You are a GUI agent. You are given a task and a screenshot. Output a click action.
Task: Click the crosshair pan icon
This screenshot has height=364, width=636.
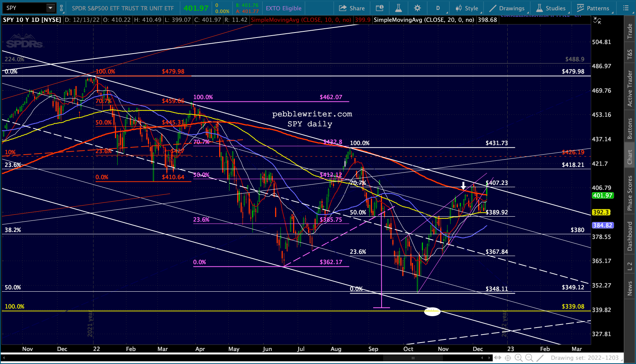(508, 358)
